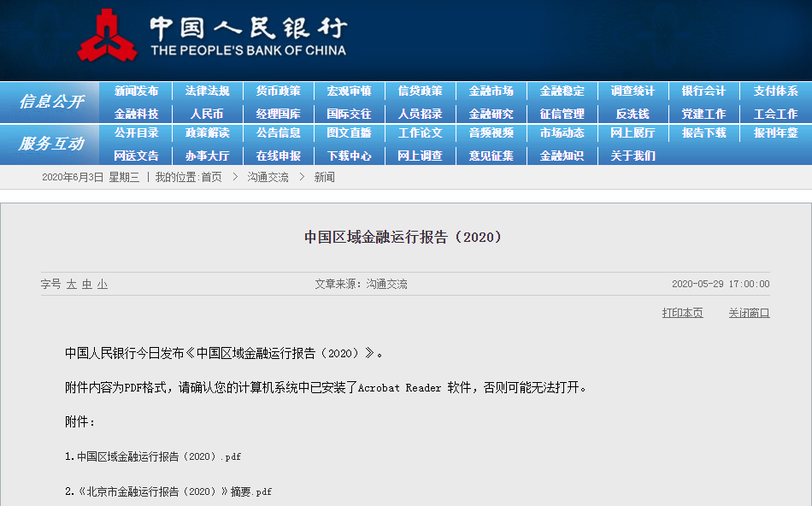Screen dimensions: 812x506
Task: Select 关于我们 menu entry
Action: (633, 156)
